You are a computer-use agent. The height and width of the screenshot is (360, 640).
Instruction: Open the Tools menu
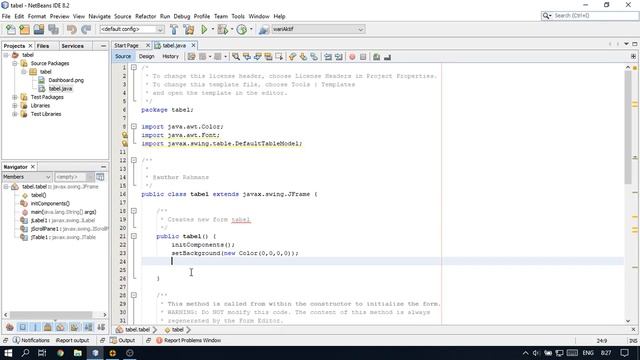(x=238, y=16)
